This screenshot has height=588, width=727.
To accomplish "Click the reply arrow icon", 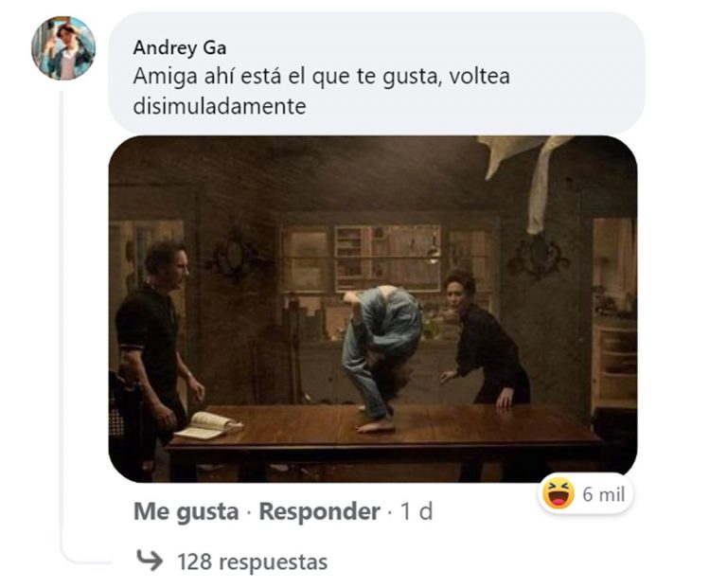I will coord(150,561).
